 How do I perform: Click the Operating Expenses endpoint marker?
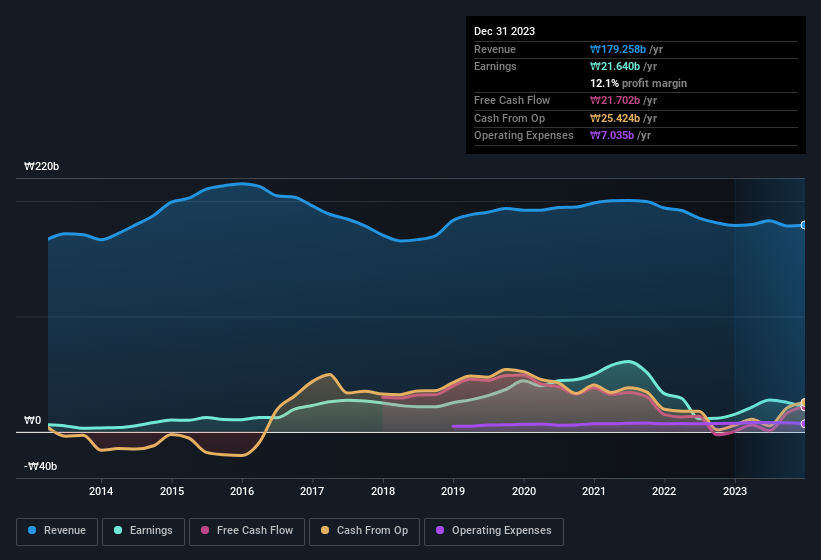pyautogui.click(x=804, y=423)
